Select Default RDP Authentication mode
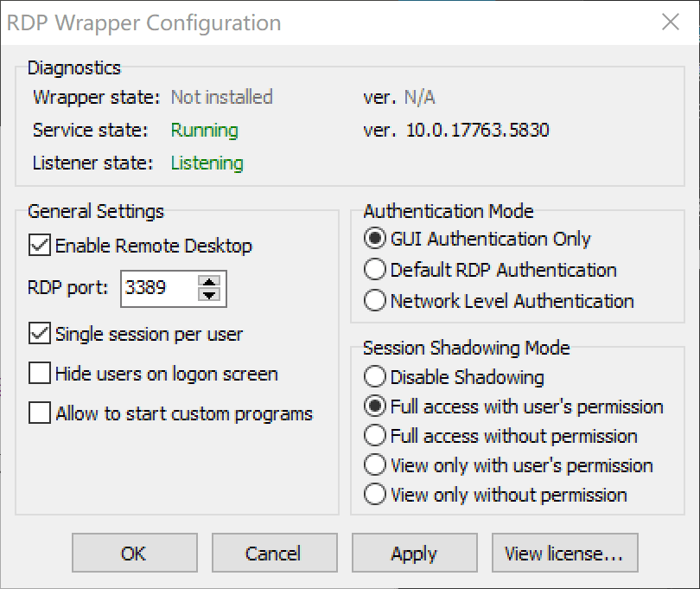Screen dimensions: 700x589 coord(374,270)
